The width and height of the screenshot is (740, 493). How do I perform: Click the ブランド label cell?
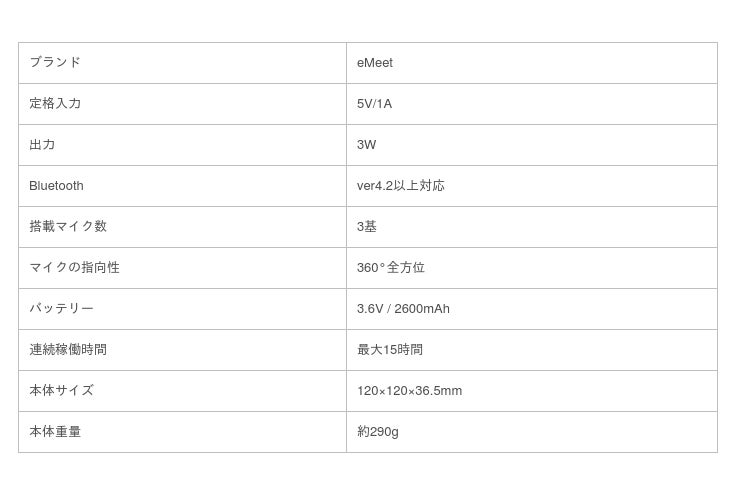(55, 63)
